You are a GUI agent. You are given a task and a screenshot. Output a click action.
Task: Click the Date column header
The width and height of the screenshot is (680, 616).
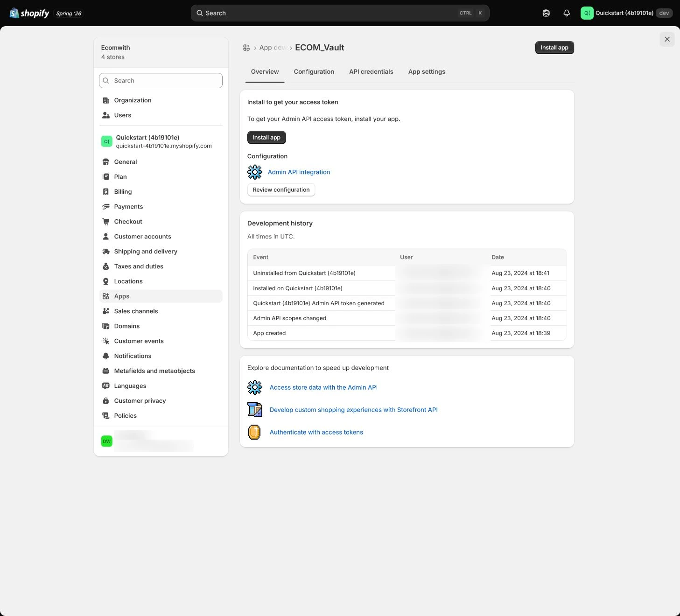[x=498, y=257]
